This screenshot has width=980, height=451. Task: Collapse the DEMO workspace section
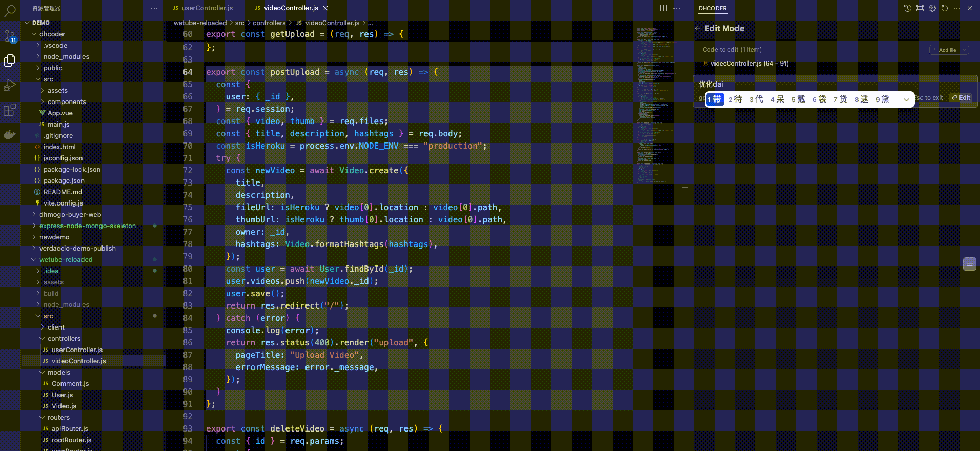(28, 23)
